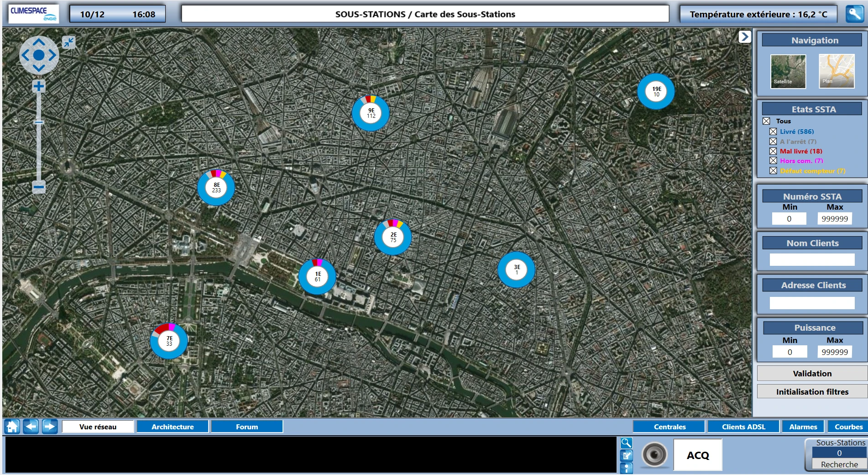Switch to the Architecture tab

173,426
